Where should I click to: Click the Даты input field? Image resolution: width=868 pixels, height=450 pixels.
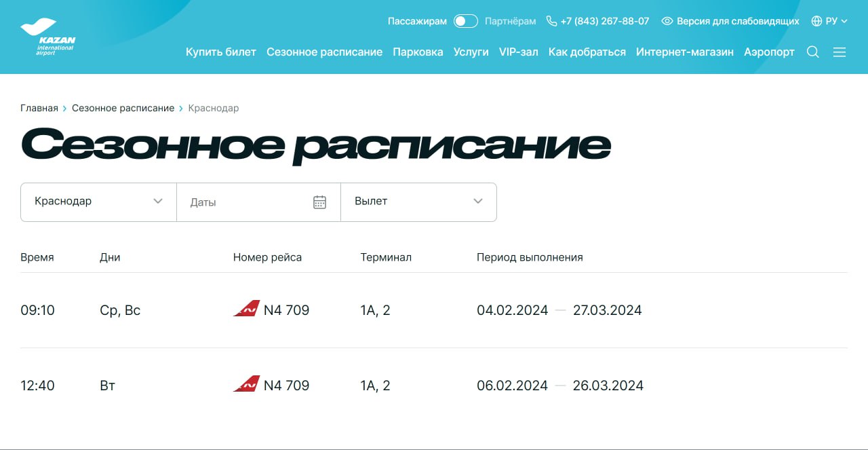244,202
